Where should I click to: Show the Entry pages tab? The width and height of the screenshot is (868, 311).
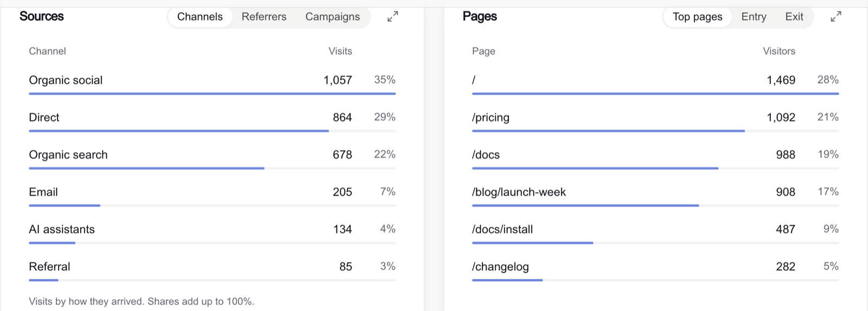[754, 17]
